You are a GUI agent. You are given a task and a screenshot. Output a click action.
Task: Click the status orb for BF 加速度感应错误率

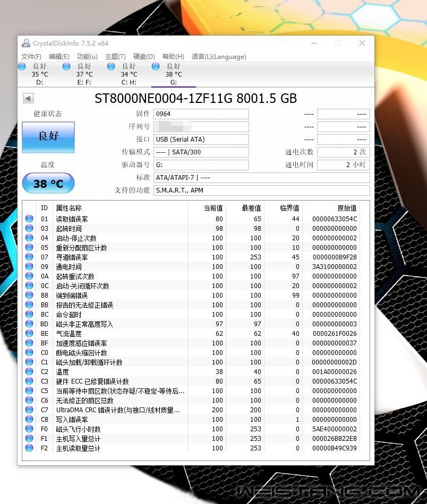(29, 343)
